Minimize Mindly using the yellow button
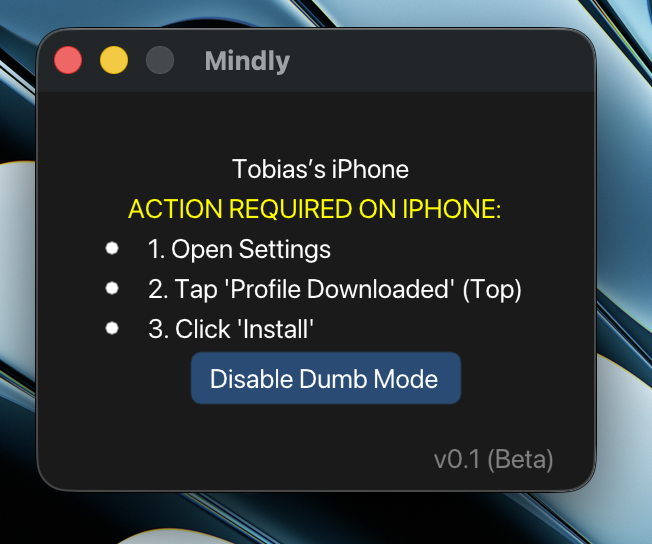Image resolution: width=652 pixels, height=544 pixels. 114,60
